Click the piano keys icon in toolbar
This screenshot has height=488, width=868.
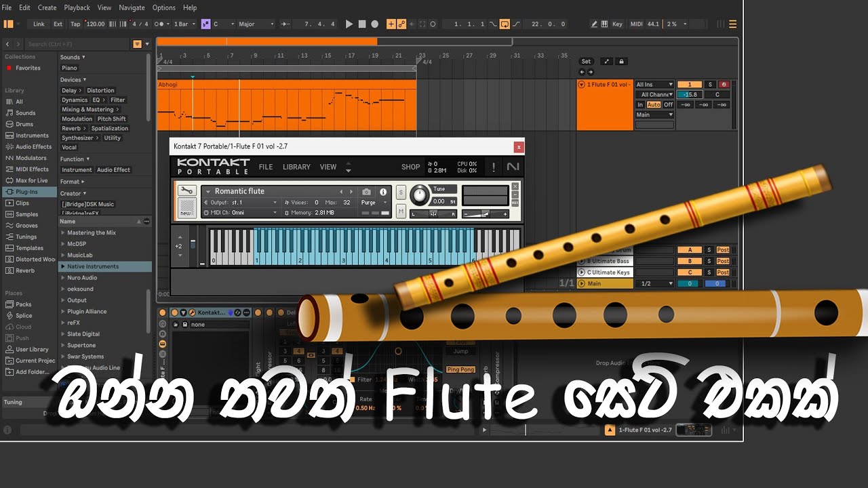click(604, 24)
